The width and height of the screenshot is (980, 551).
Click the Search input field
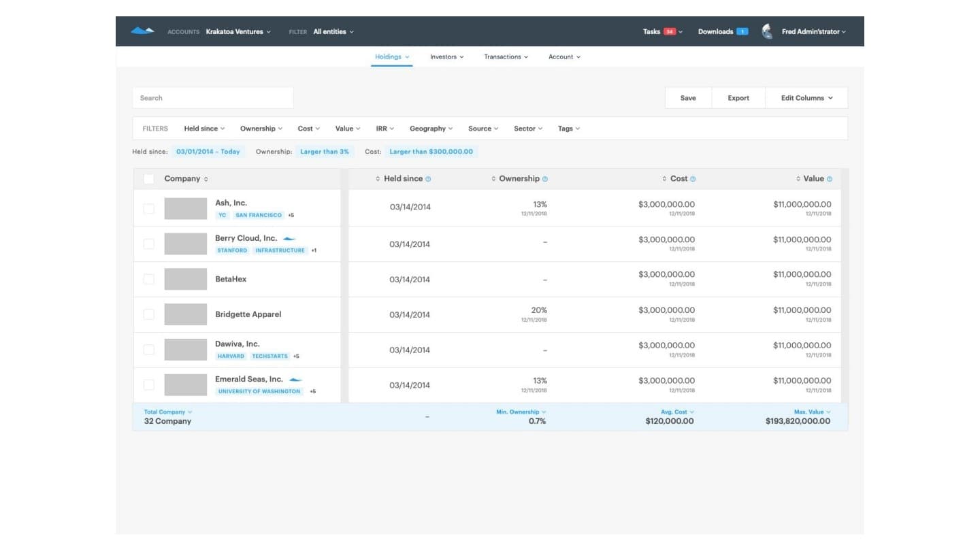tap(213, 98)
